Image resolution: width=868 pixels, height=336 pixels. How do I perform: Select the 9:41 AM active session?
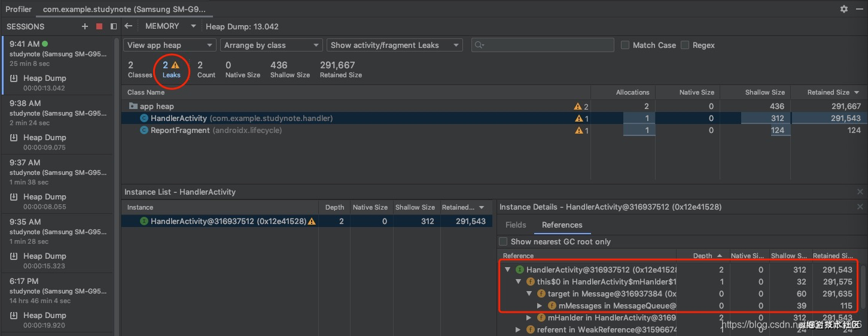[57, 54]
